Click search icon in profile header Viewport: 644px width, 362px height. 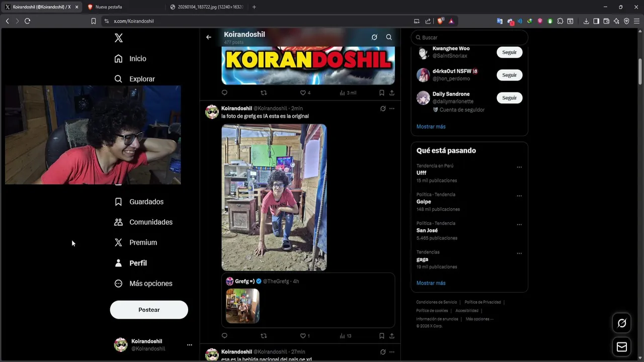389,37
